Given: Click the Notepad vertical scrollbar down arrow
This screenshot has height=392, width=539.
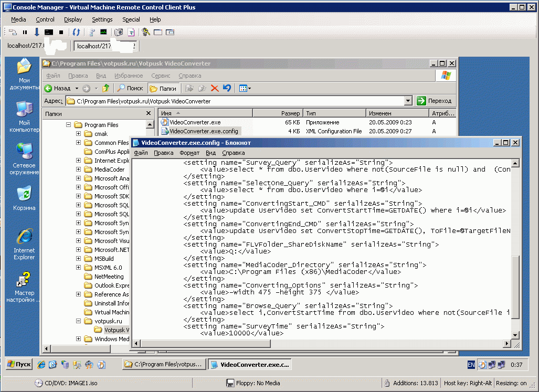Looking at the screenshot, I should tap(515, 335).
